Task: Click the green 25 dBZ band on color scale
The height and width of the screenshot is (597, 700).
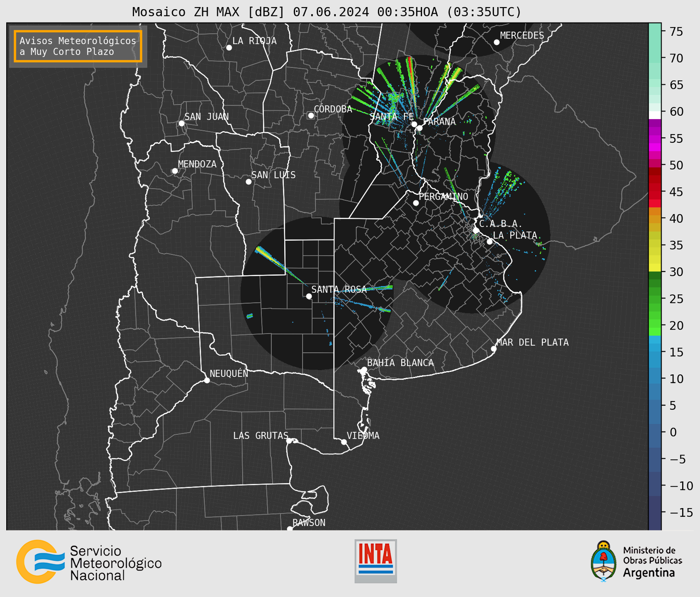Action: pos(655,299)
